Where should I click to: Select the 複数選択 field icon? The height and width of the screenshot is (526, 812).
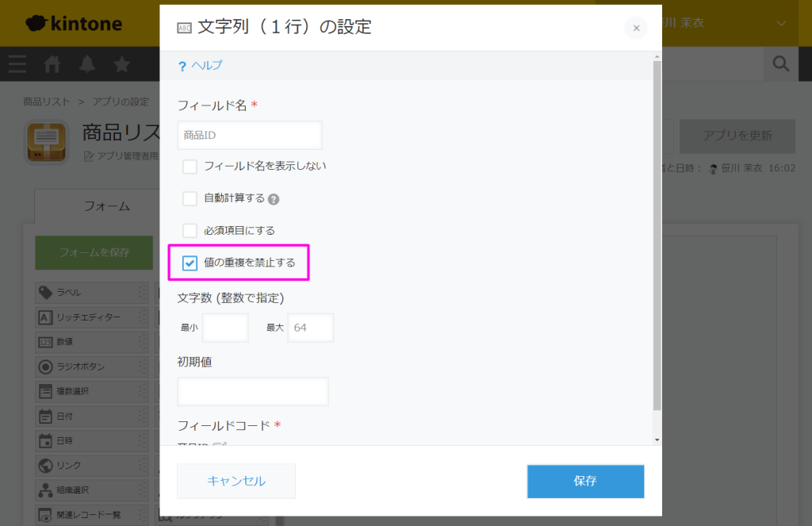pyautogui.click(x=45, y=391)
